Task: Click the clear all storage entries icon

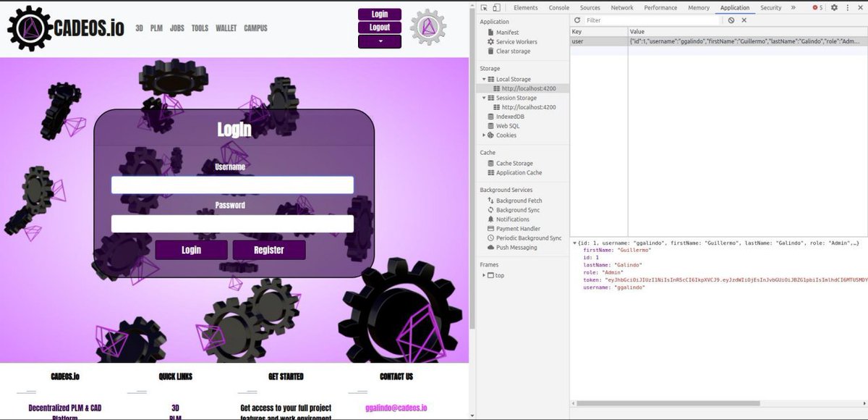Action: (731, 20)
